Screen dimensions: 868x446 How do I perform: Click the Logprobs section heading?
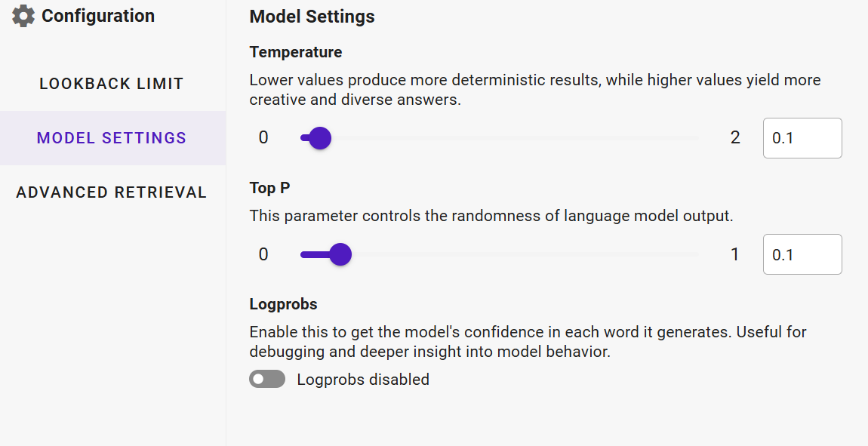coord(283,304)
